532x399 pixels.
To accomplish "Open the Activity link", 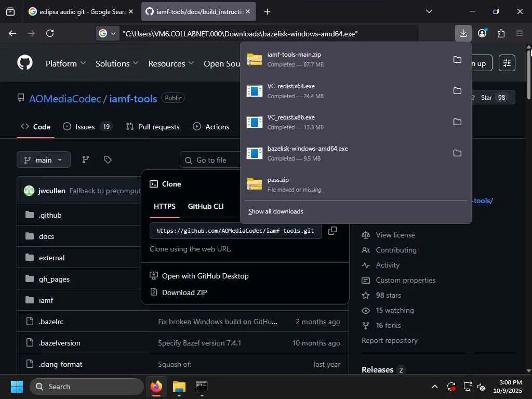I will coord(388,265).
